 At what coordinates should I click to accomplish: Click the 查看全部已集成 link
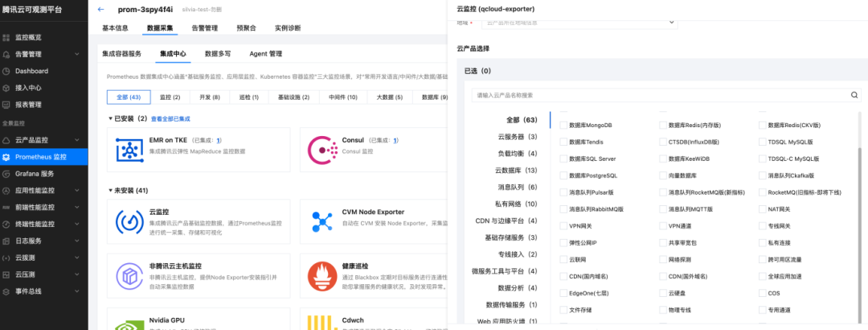170,118
